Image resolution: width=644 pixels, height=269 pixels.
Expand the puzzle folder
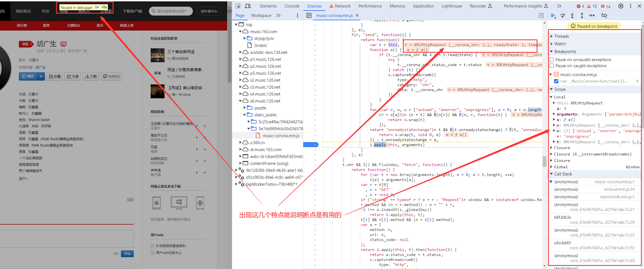pyautogui.click(x=244, y=108)
